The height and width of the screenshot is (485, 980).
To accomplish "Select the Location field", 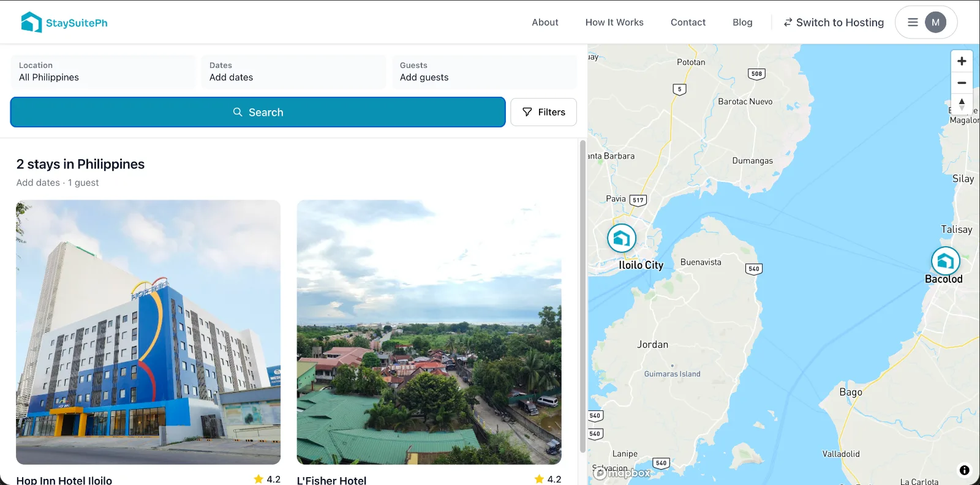I will 103,72.
